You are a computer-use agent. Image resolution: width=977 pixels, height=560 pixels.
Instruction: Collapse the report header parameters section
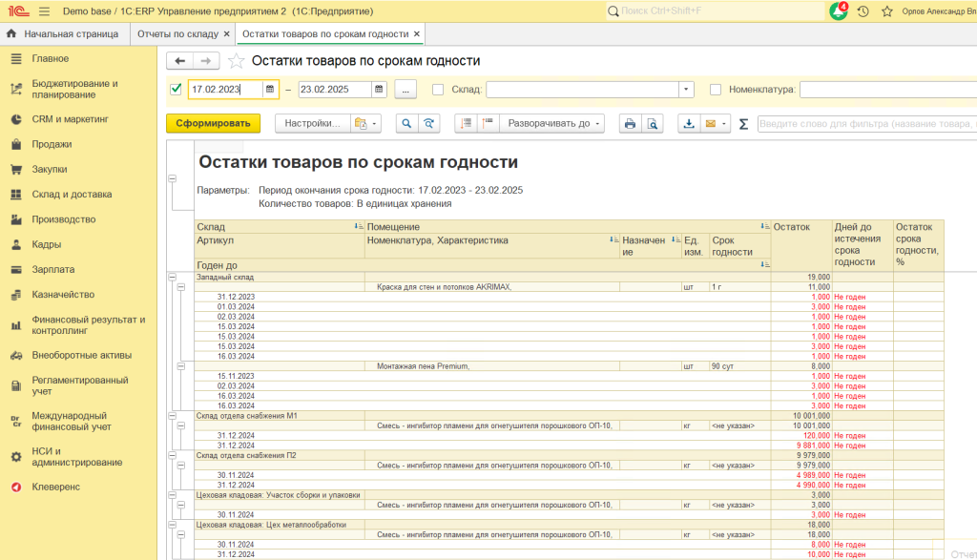173,178
